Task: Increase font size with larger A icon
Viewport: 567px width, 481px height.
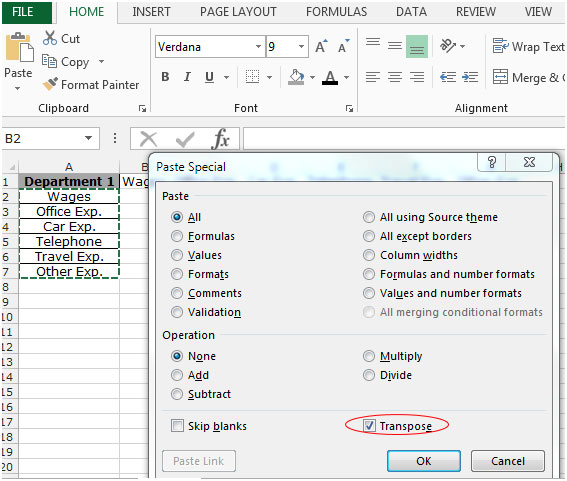Action: [x=321, y=46]
